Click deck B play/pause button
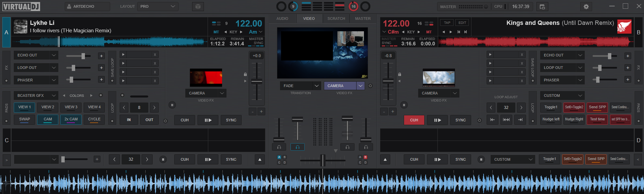The height and width of the screenshot is (194, 644). (437, 120)
